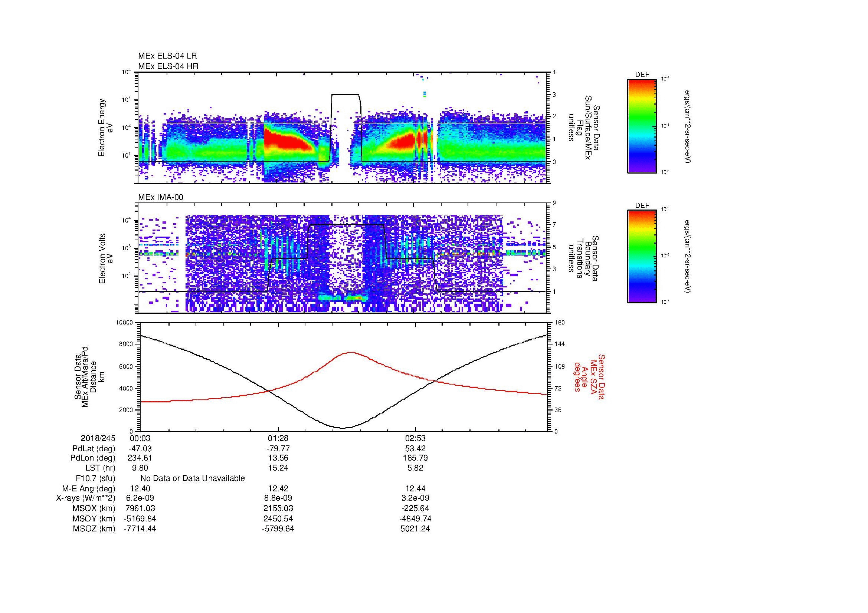This screenshot has width=868, height=613.
Task: Click the M-E Ang value '12.40'
Action: click(140, 489)
